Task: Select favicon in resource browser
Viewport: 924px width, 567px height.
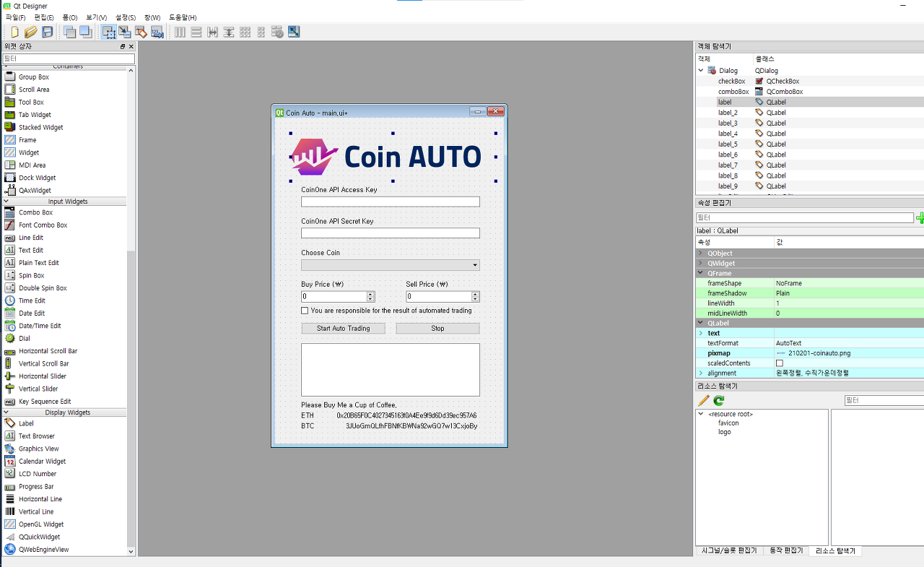Action: point(728,423)
